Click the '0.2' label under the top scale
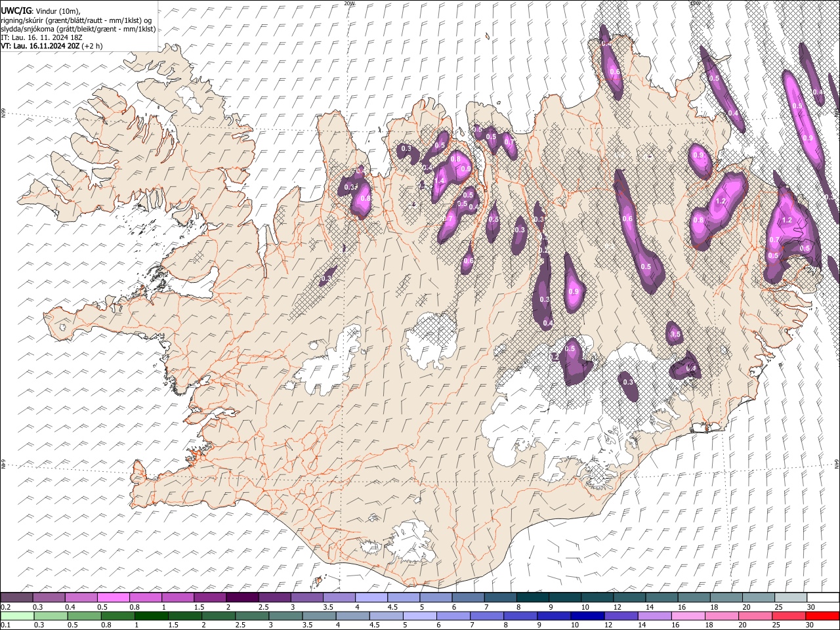Viewport: 840px width, 630px height. [x=5, y=607]
